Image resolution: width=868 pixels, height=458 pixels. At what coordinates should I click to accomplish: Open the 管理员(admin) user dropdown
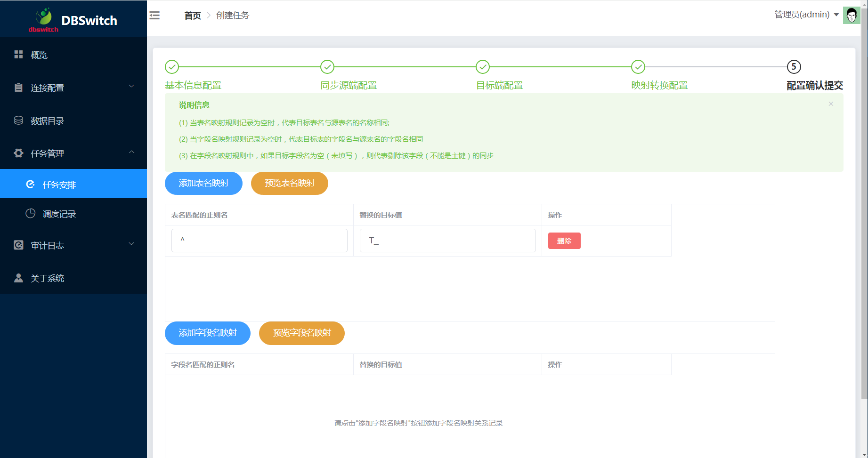click(806, 15)
